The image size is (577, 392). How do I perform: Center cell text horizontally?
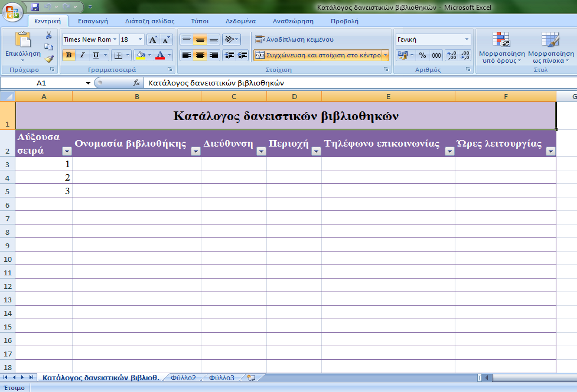pos(200,55)
